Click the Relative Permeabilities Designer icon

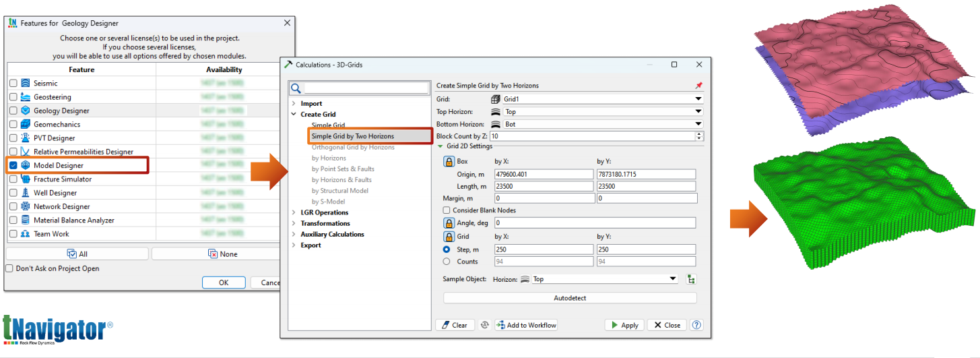(x=26, y=152)
